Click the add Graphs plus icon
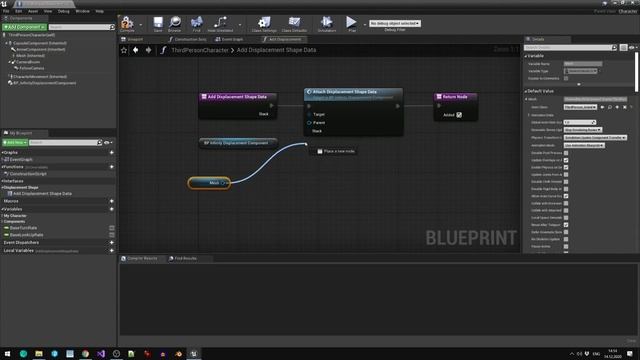Viewport: 640px width, 360px height. (x=111, y=153)
